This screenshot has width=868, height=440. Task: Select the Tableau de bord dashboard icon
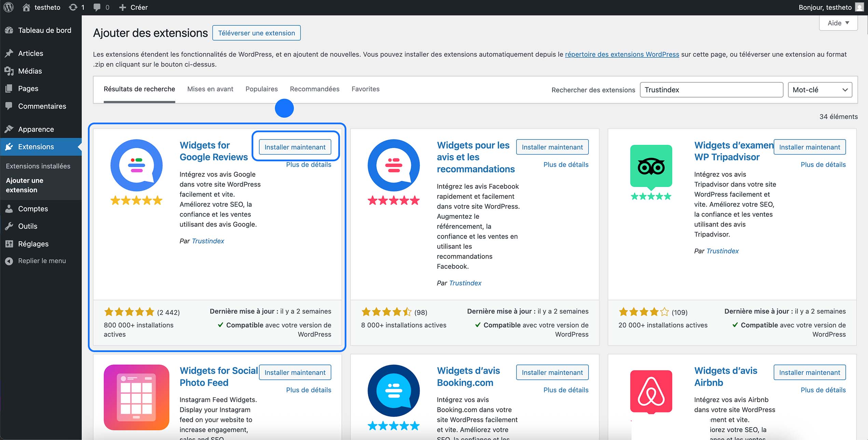pyautogui.click(x=9, y=30)
